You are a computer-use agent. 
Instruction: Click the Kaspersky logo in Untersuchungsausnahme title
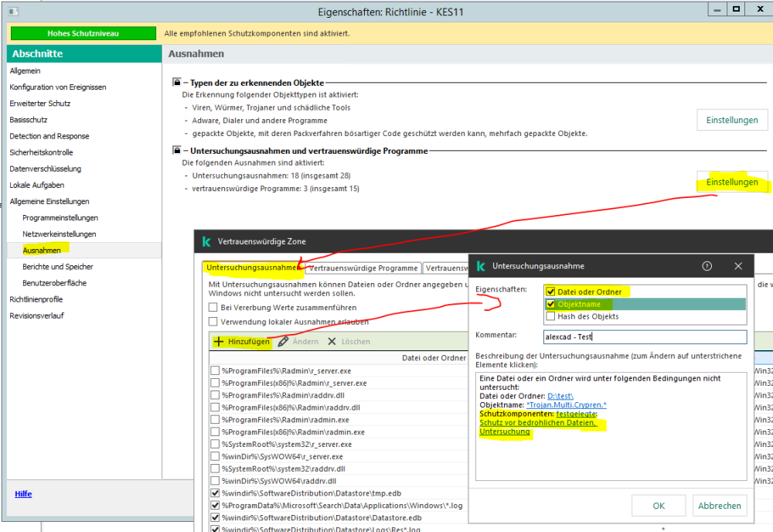click(481, 266)
